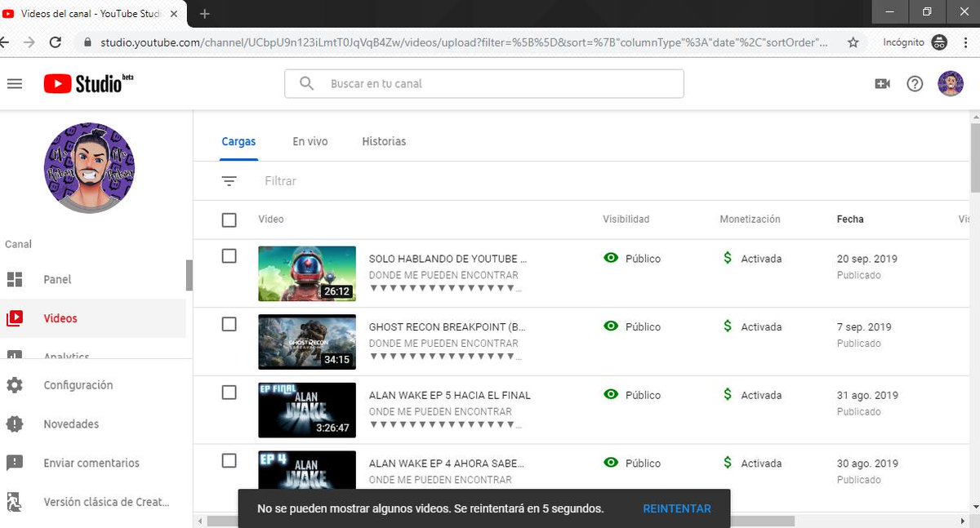
Task: Reload the page in browser
Action: pos(56,42)
